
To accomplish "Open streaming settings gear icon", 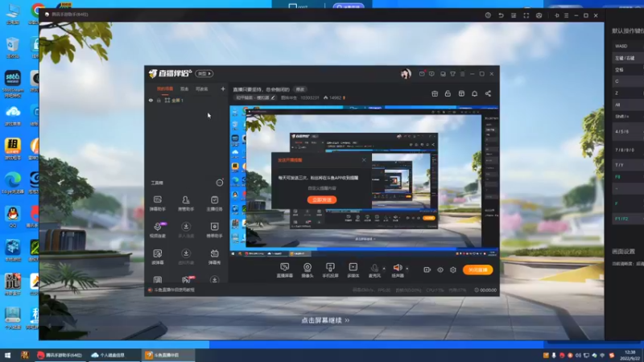I will (453, 269).
